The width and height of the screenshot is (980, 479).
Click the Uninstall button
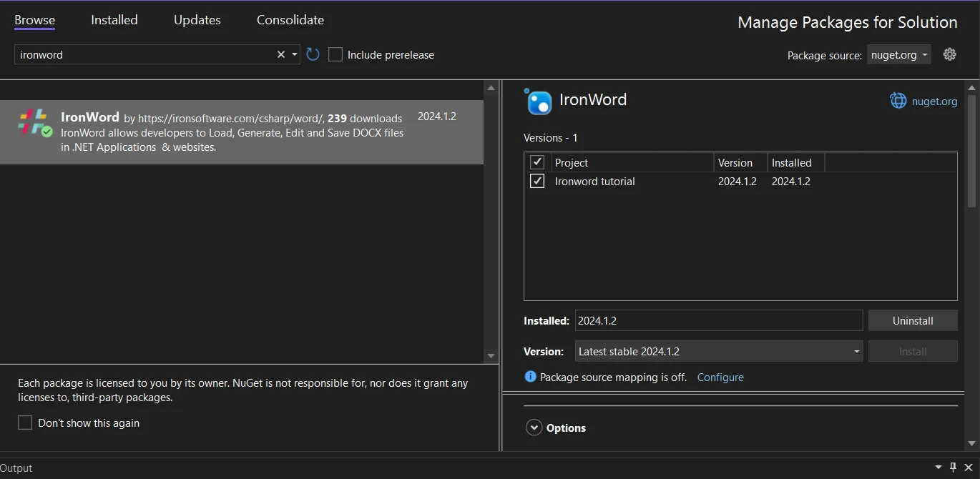pos(912,320)
